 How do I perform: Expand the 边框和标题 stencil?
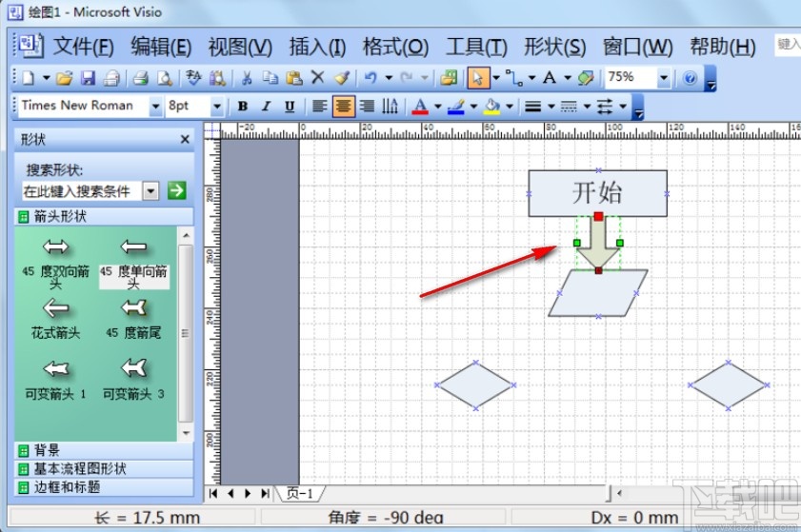(x=104, y=487)
